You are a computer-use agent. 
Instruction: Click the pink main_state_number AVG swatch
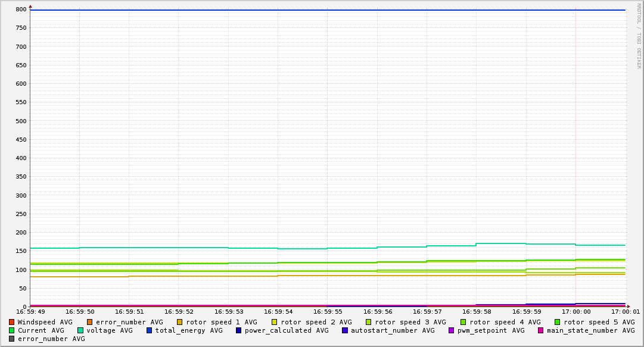point(541,330)
